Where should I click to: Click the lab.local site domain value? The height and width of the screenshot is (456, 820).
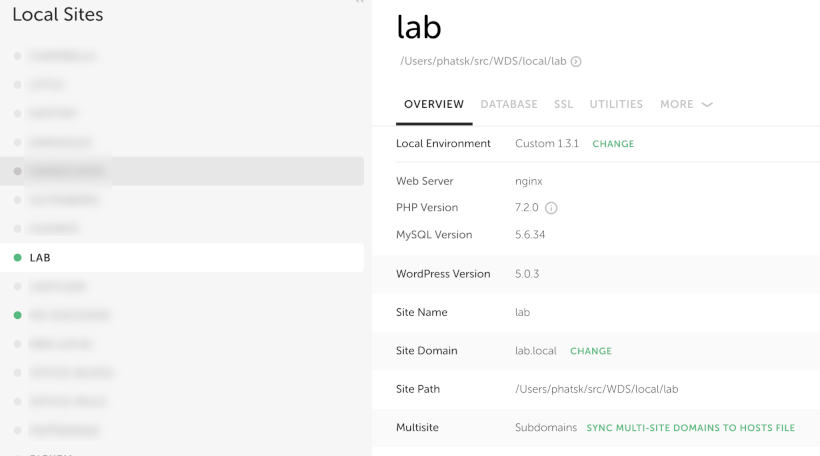(x=536, y=351)
